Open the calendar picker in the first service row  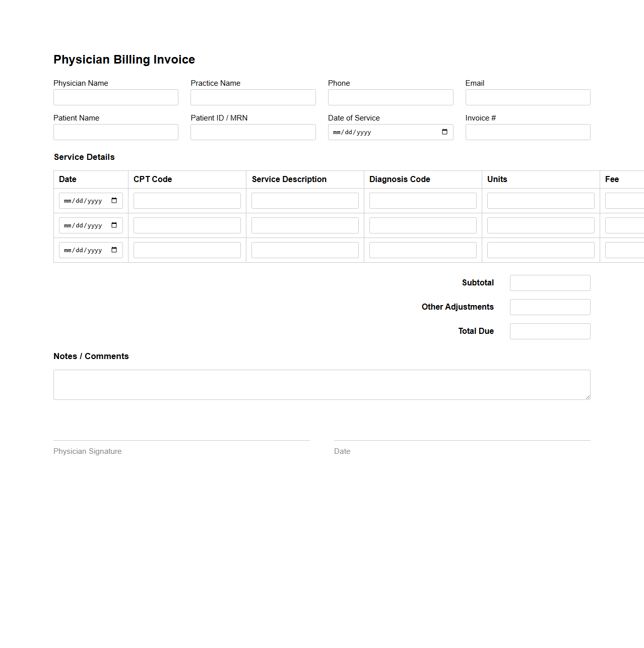(115, 200)
